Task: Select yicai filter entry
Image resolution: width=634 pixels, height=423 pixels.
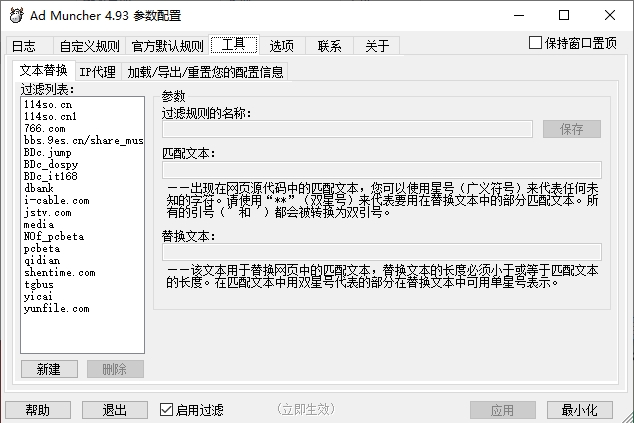Action: click(x=82, y=296)
